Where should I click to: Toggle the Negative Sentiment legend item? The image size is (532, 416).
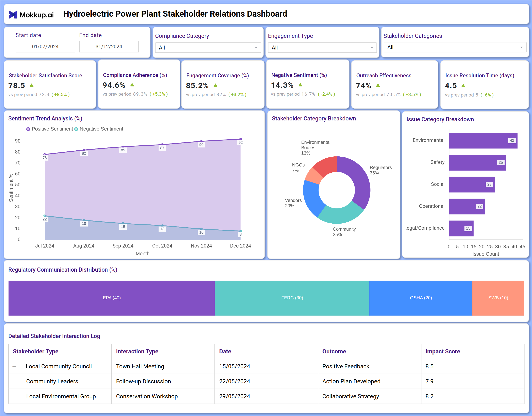[x=99, y=129]
